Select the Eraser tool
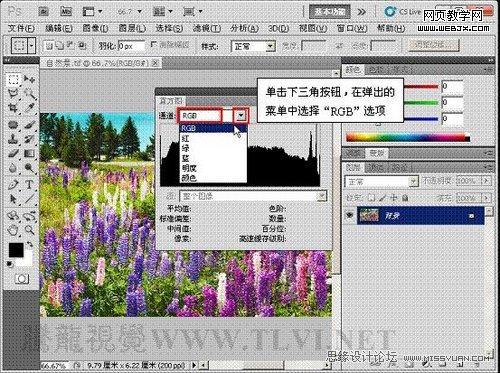This screenshot has height=373, width=500. 13,153
